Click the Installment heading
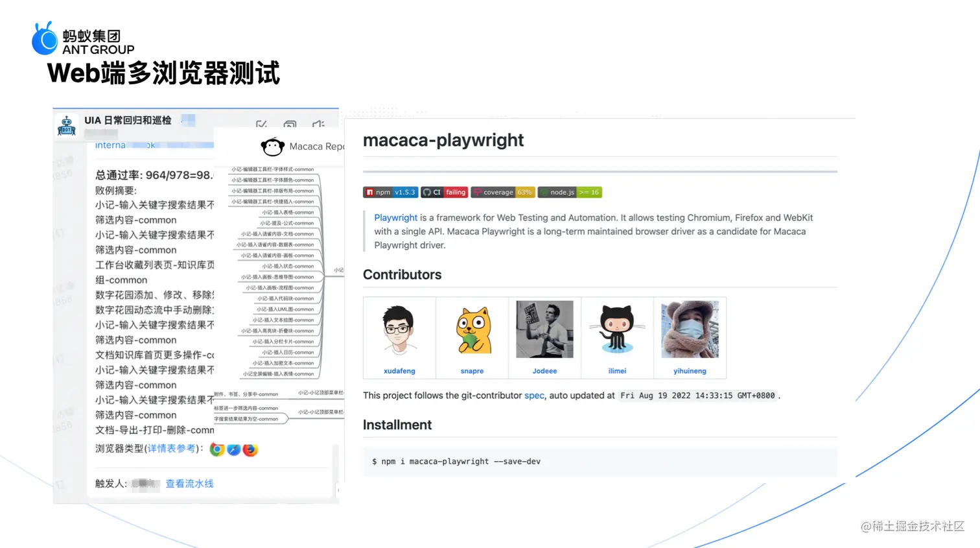This screenshot has width=980, height=548. pos(397,425)
